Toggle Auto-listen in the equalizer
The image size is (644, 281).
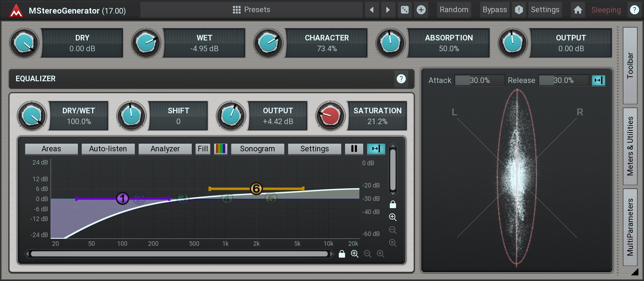coord(108,149)
